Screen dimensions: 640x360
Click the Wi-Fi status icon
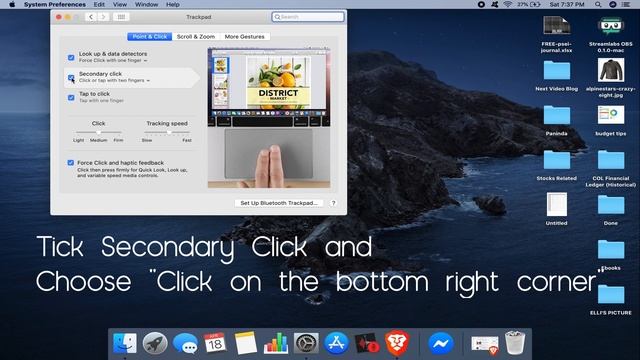[508, 4]
